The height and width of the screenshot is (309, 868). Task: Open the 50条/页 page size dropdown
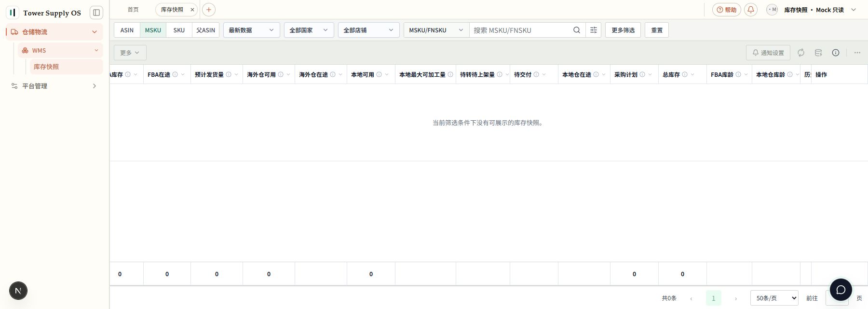(774, 298)
